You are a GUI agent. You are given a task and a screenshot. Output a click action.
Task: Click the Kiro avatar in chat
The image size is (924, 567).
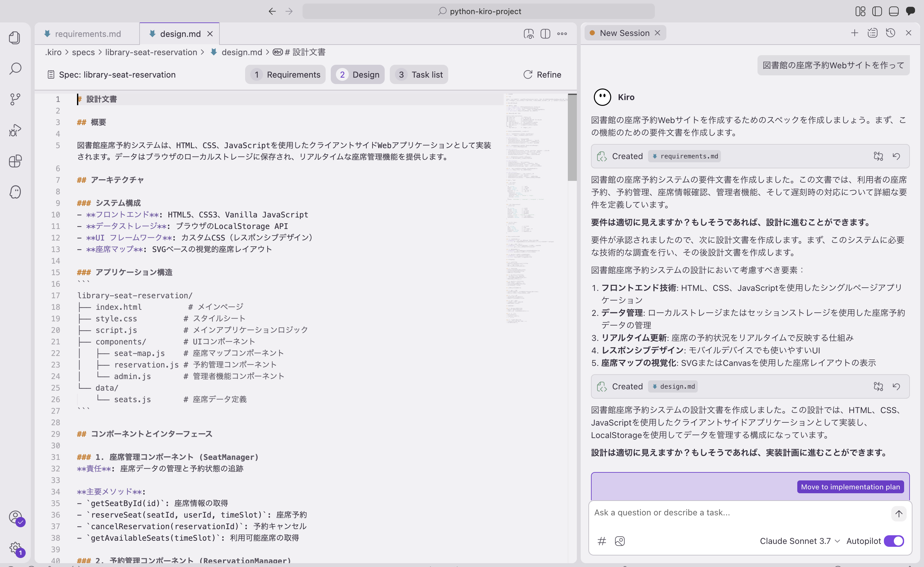(603, 97)
